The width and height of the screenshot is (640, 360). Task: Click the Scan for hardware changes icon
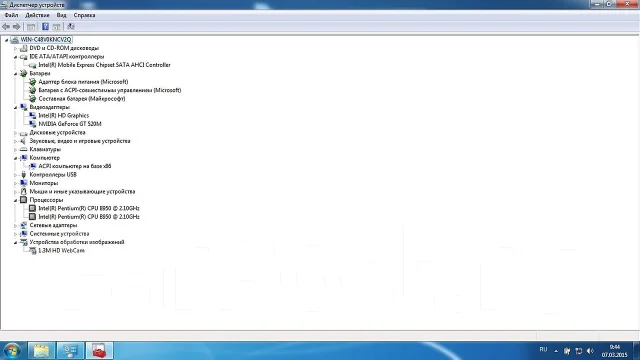(x=71, y=27)
